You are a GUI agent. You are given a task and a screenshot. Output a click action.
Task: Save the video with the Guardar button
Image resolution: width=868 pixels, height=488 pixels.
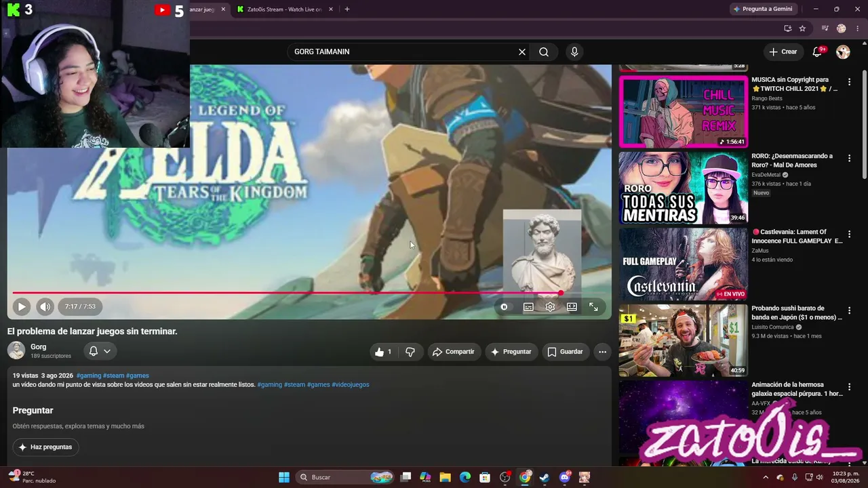pos(565,352)
